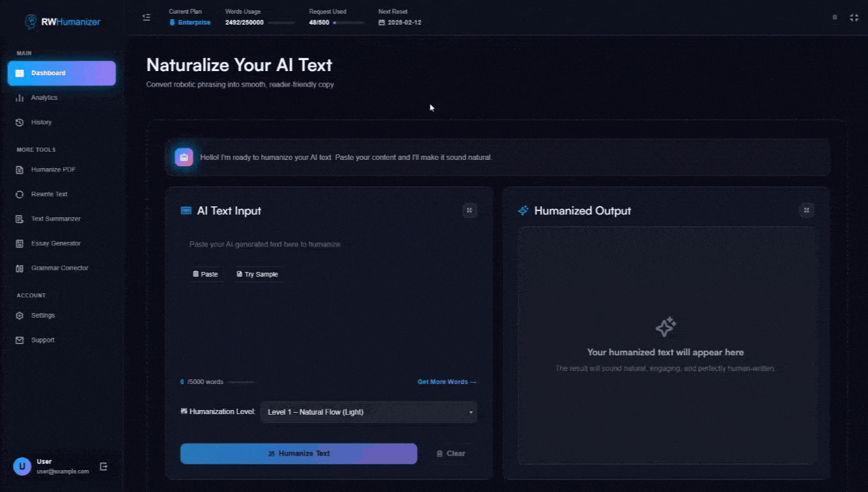Click the logout icon beside user email
The width and height of the screenshot is (868, 492).
[x=104, y=467]
